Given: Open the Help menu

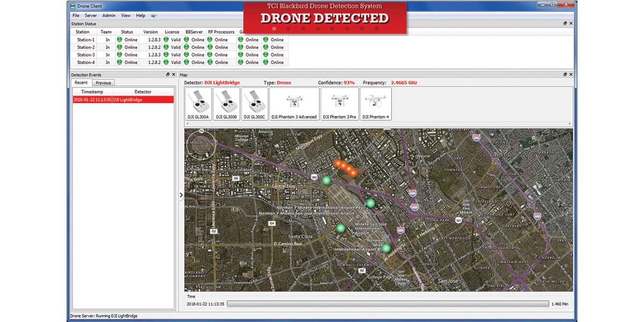Looking at the screenshot, I should [x=141, y=16].
